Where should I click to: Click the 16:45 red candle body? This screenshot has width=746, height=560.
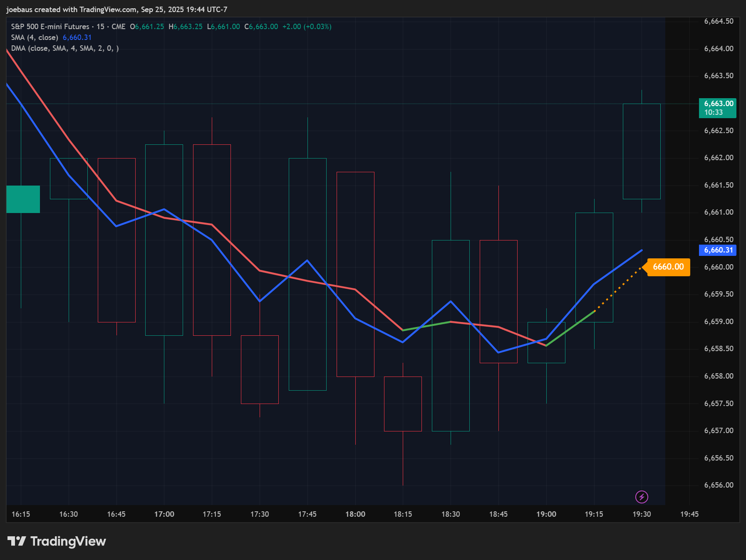[x=116, y=240]
